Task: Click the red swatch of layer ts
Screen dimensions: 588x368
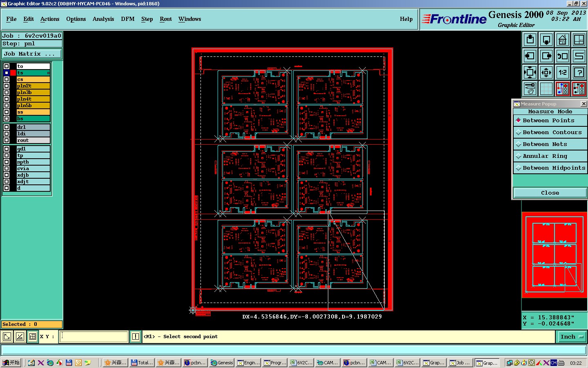Action: pos(13,73)
